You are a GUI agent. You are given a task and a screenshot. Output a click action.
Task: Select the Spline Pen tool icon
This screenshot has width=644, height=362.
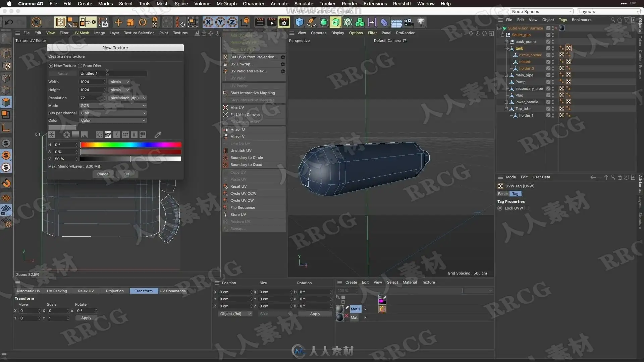point(312,22)
